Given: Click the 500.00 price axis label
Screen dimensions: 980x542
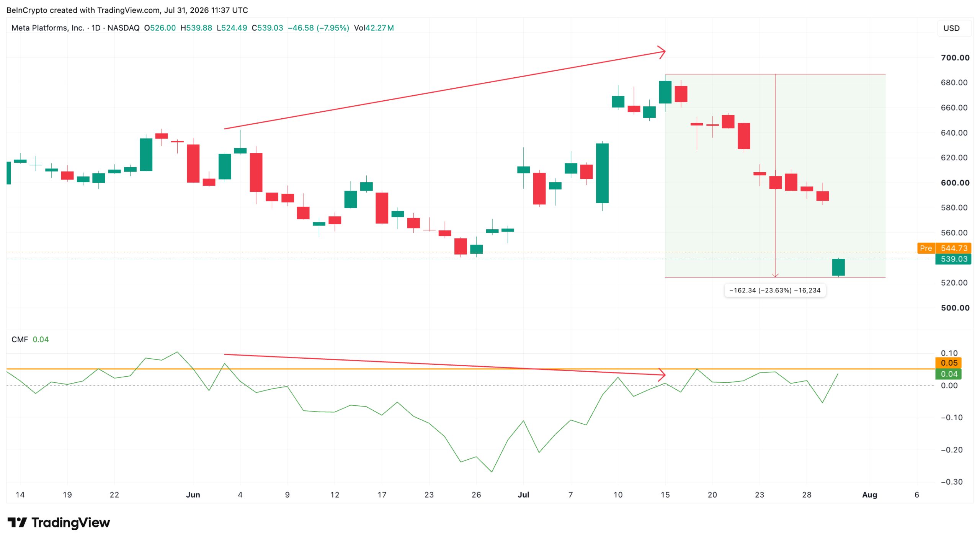Looking at the screenshot, I should (955, 308).
